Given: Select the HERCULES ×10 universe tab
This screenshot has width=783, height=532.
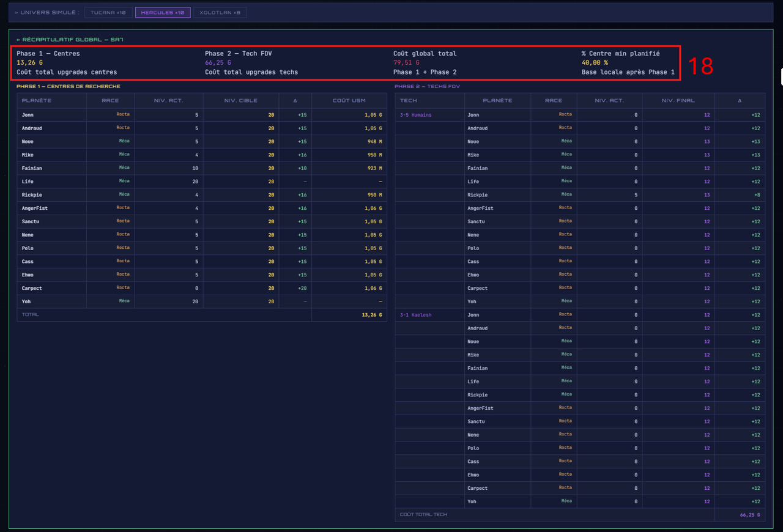Looking at the screenshot, I should pos(163,12).
